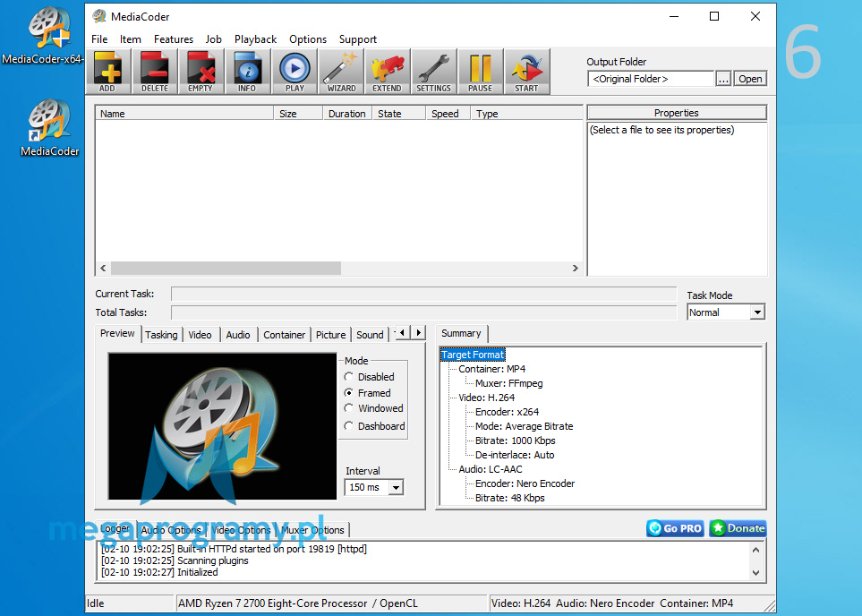Click the ADD toolbar icon

point(108,72)
